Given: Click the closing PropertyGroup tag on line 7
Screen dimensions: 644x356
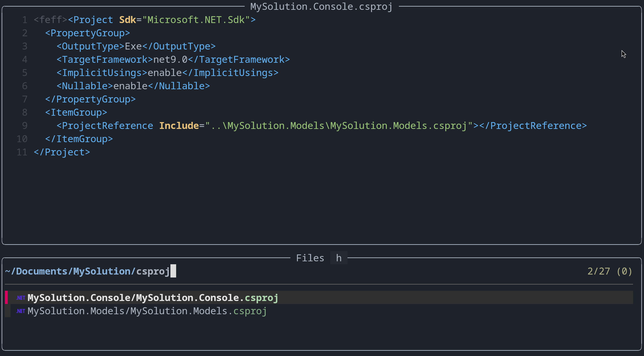Looking at the screenshot, I should point(90,99).
